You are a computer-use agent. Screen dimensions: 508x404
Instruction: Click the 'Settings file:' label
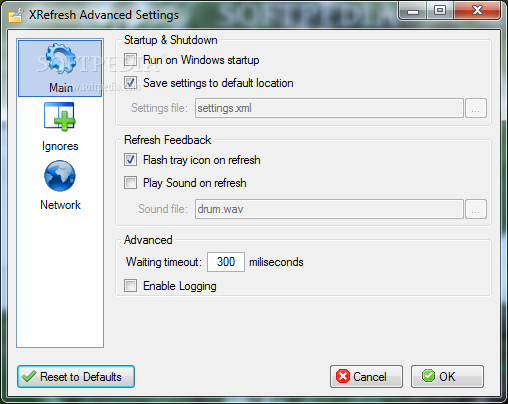coord(159,108)
